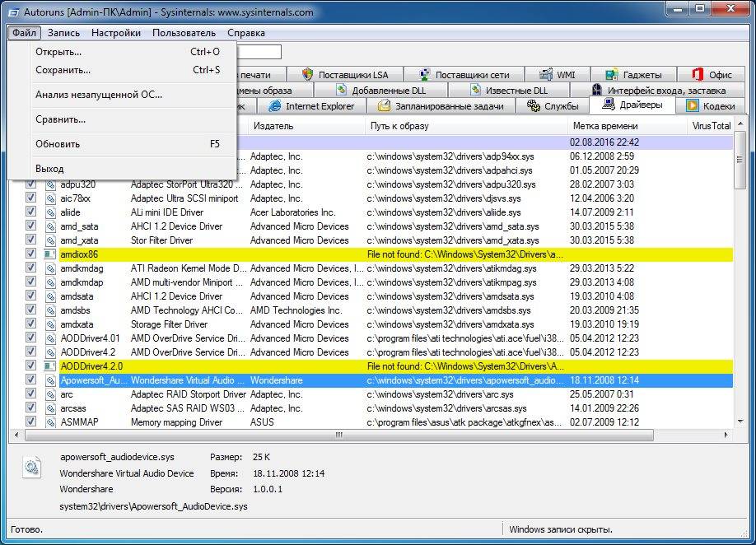
Task: Click the driver icon of ASMMAP row
Action: (50, 422)
